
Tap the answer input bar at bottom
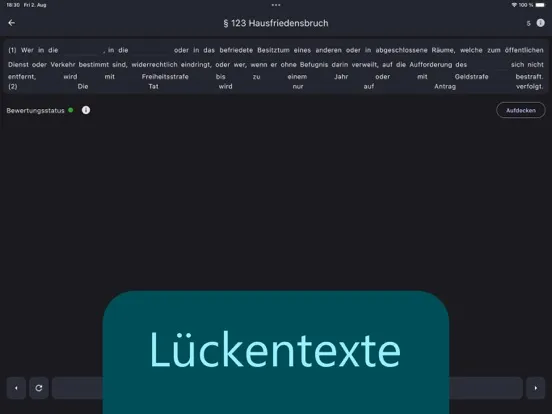click(x=287, y=388)
